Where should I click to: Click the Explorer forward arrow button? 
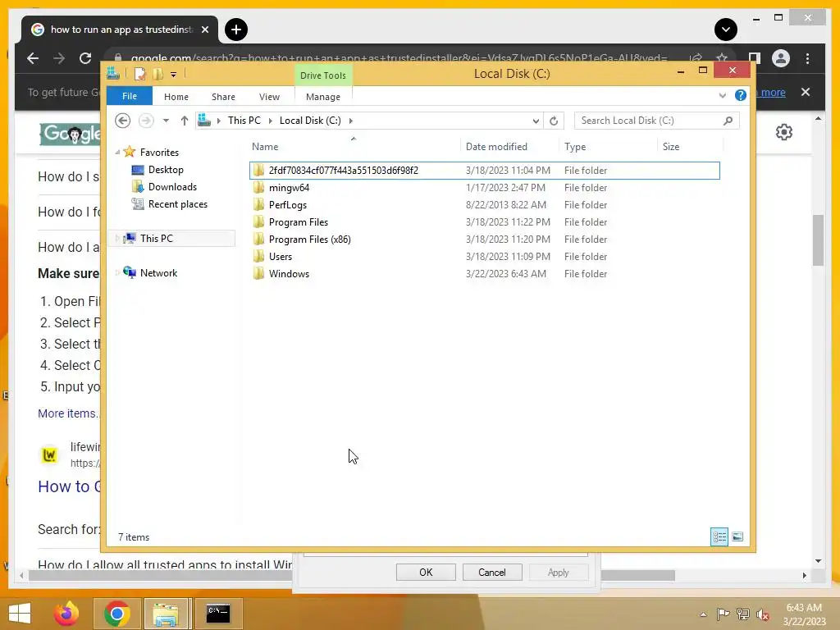[x=146, y=121]
